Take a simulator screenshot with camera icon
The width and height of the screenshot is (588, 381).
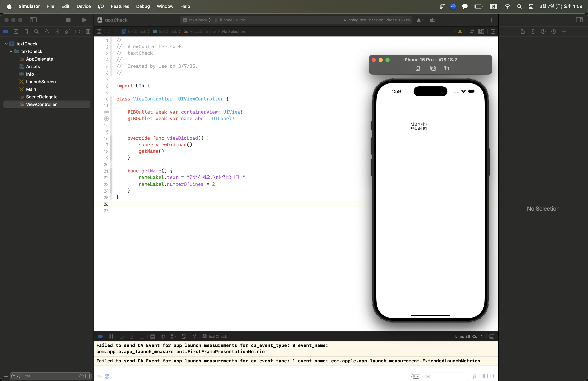coord(433,68)
